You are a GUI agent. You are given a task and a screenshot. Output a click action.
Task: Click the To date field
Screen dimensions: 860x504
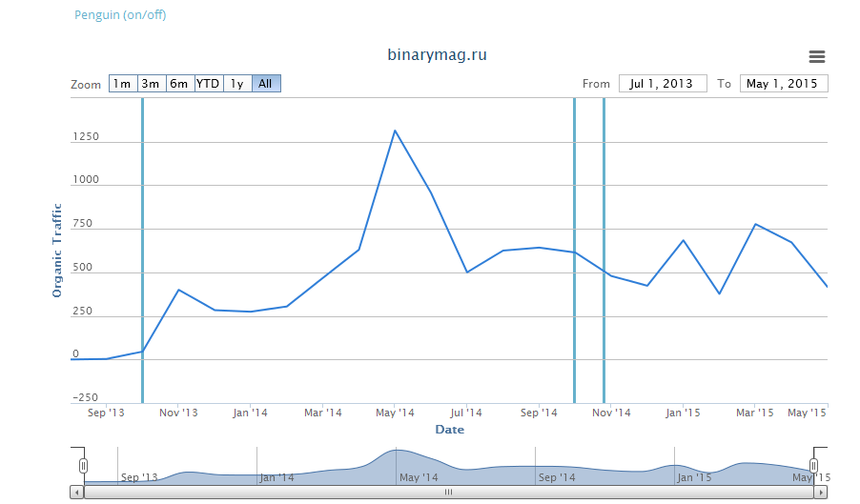tap(784, 84)
